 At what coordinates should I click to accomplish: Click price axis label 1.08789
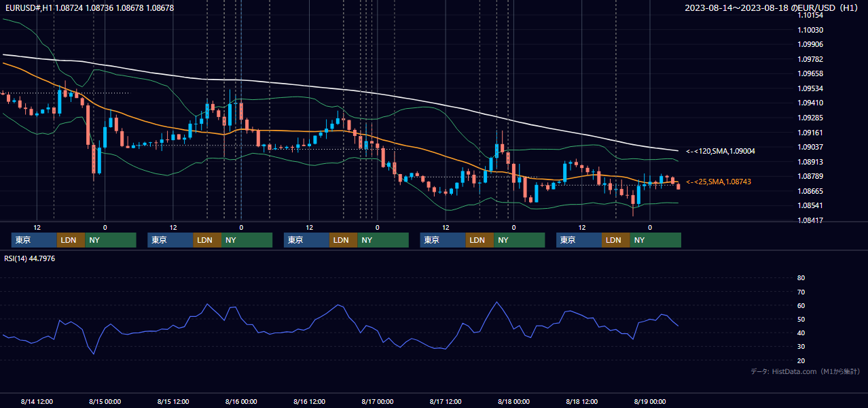tap(810, 176)
